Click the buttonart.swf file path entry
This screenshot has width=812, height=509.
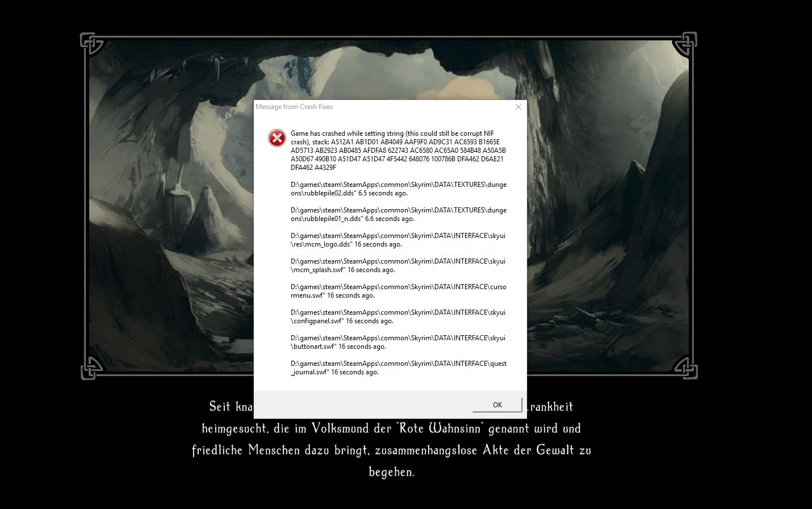tap(397, 342)
